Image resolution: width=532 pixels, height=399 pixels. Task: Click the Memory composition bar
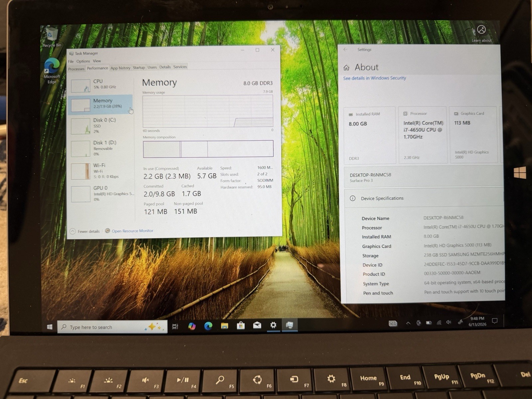tap(208, 149)
